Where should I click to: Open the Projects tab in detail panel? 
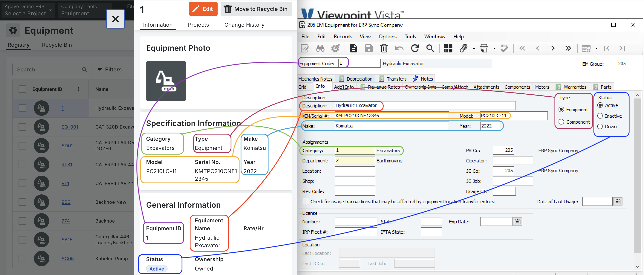198,25
